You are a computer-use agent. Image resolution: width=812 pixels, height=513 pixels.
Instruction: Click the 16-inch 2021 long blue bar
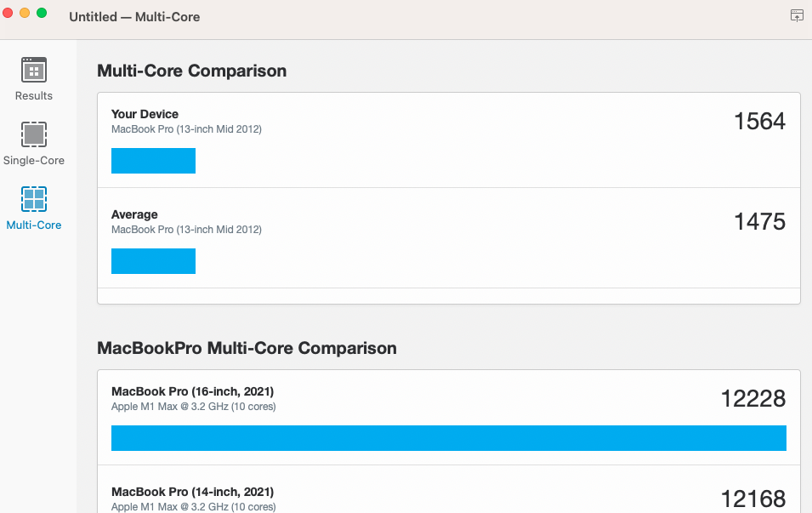coord(448,438)
